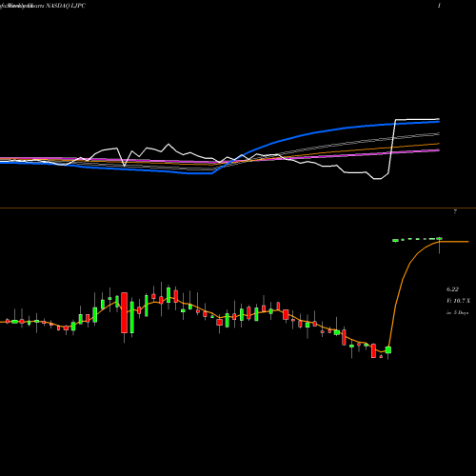This screenshot has width=476, height=476.
Task: Click the V: 10.7 volume label
Action: click(x=458, y=301)
